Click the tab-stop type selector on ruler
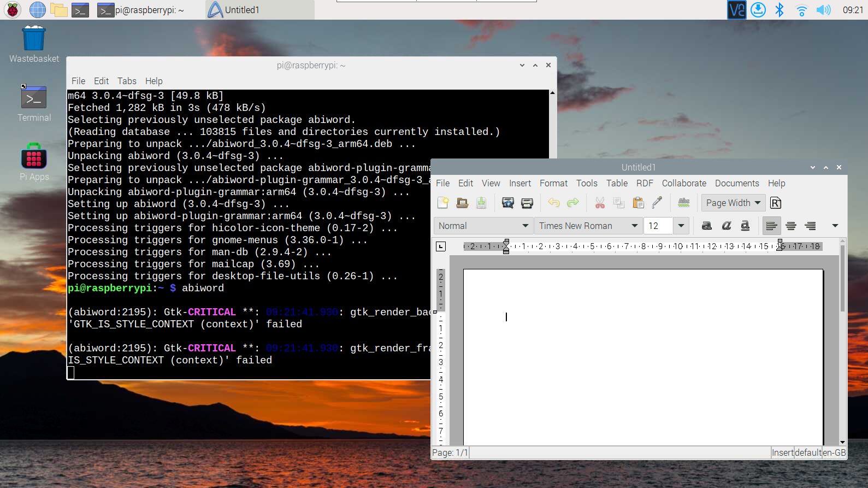868x488 pixels. (441, 246)
